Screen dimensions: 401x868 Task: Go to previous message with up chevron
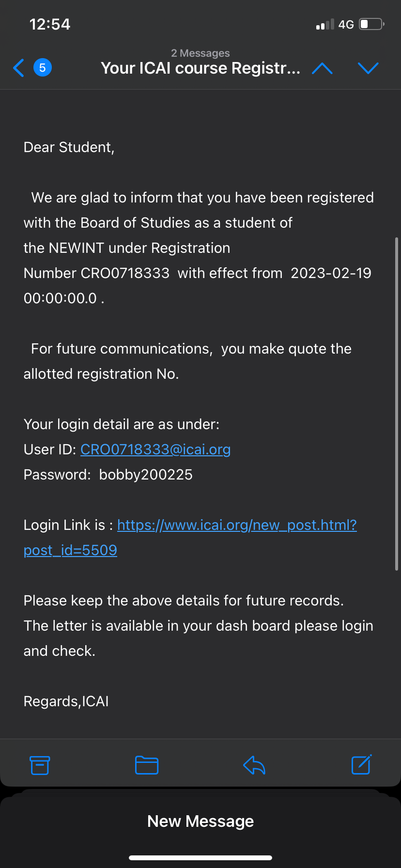pyautogui.click(x=322, y=68)
